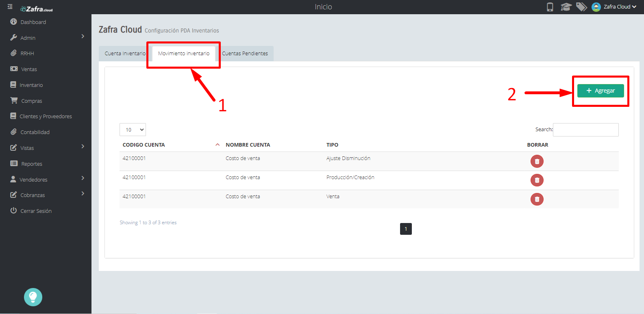Viewport: 644px width, 314px height.
Task: Sort by TIPO column header
Action: [x=332, y=145]
